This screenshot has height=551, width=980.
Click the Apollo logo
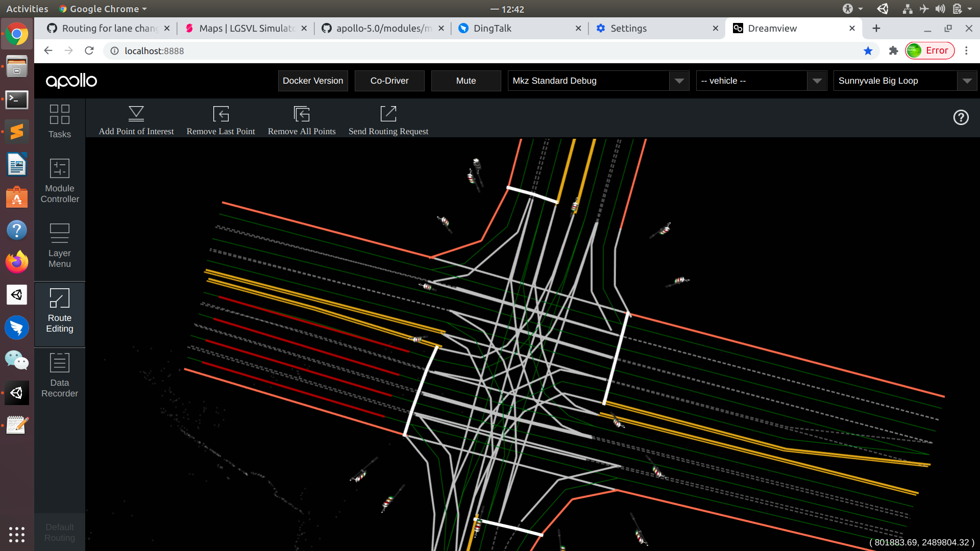71,81
